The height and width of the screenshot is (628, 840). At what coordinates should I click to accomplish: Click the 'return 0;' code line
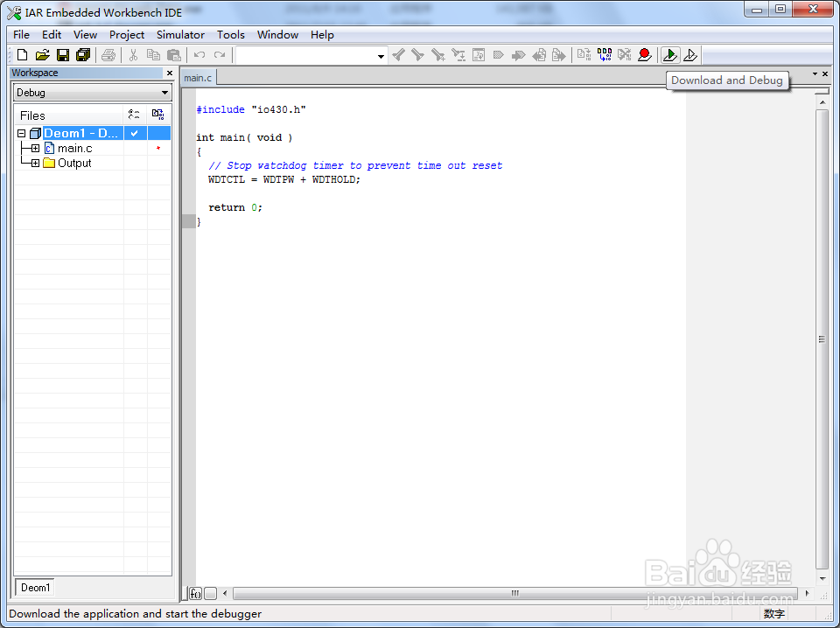[235, 207]
